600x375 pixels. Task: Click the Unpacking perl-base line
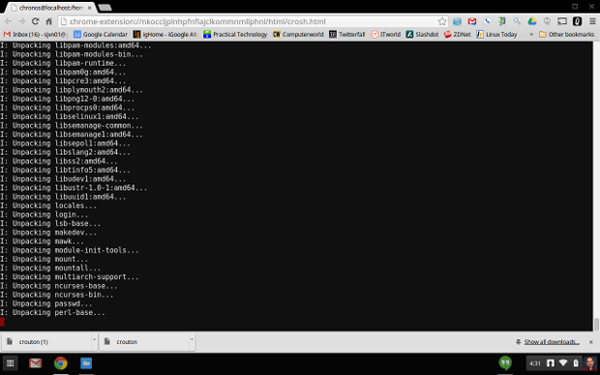[52, 313]
